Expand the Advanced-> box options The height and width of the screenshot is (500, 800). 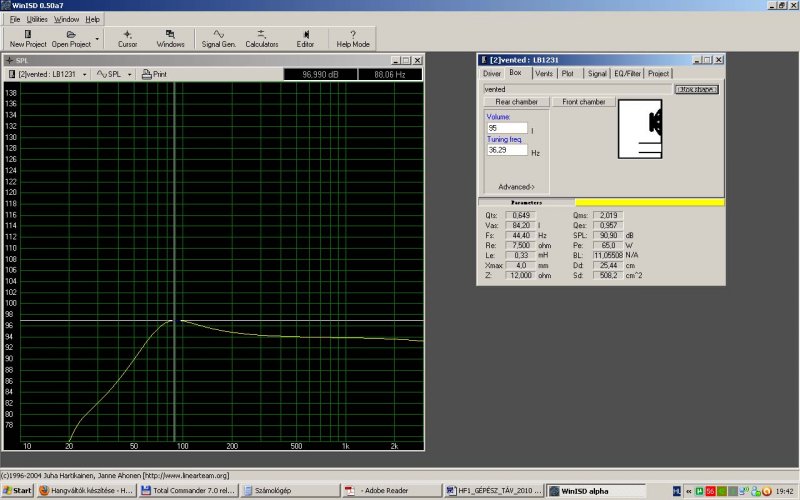coord(517,186)
